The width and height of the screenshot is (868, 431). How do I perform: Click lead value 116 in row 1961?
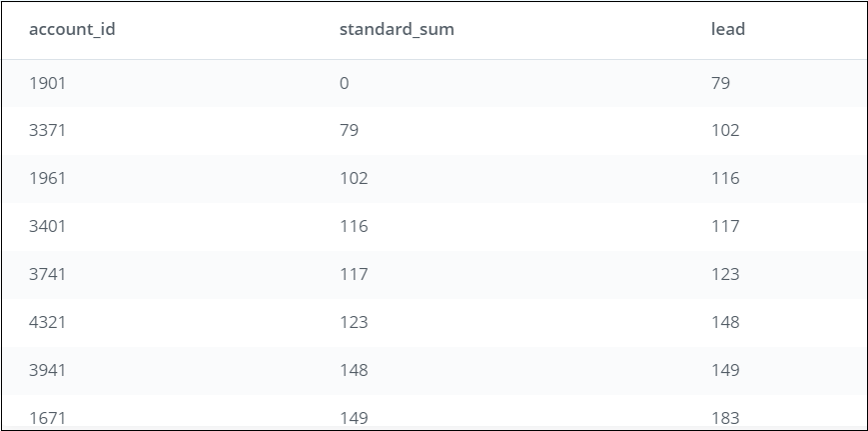[725, 178]
